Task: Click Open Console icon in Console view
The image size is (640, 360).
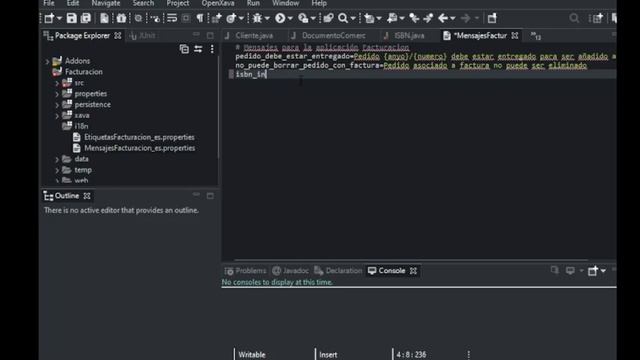Action: (593, 270)
